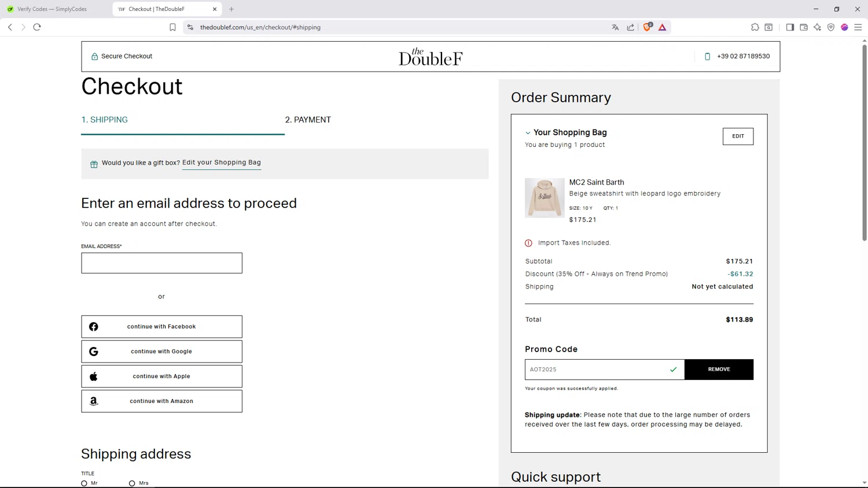The image size is (868, 488).
Task: Click Edit your Shopping Bag link
Action: (222, 162)
